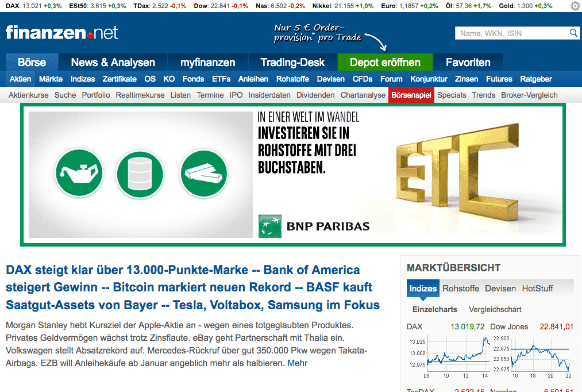Focus the Name, WKN, ISIN search field
Viewport: 582px width, 392px height.
(x=512, y=33)
